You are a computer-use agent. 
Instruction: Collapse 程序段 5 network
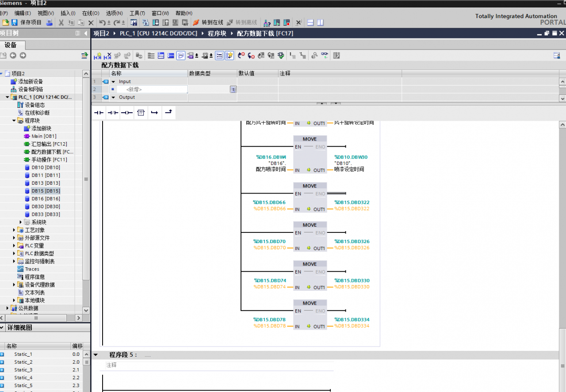pos(96,355)
